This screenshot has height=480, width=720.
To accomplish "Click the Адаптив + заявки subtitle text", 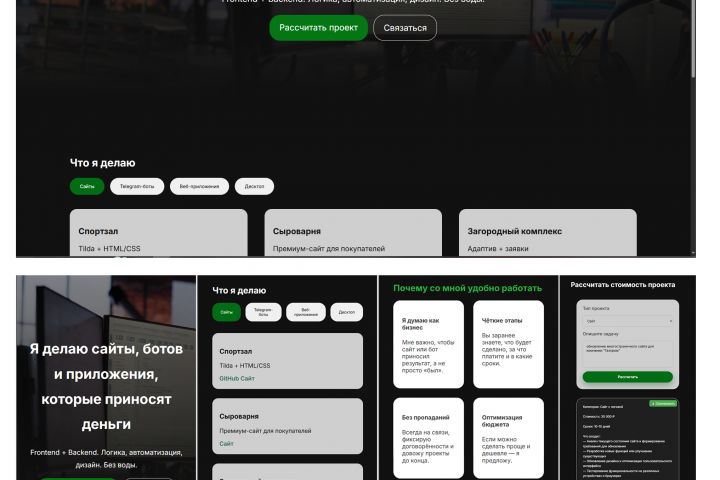I will (x=498, y=248).
